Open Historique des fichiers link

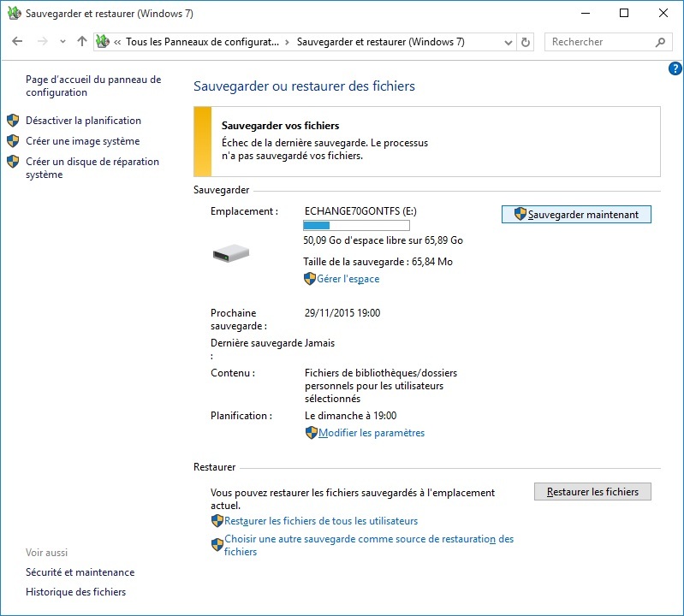(x=76, y=591)
